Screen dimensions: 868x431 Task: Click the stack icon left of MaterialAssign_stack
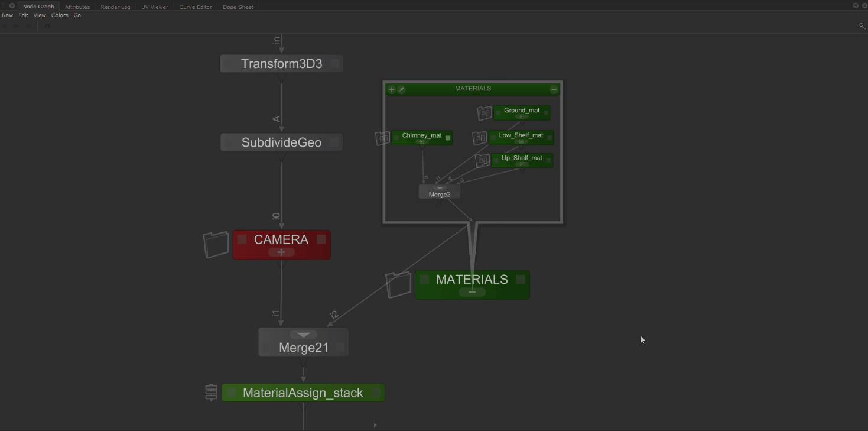[x=212, y=393]
